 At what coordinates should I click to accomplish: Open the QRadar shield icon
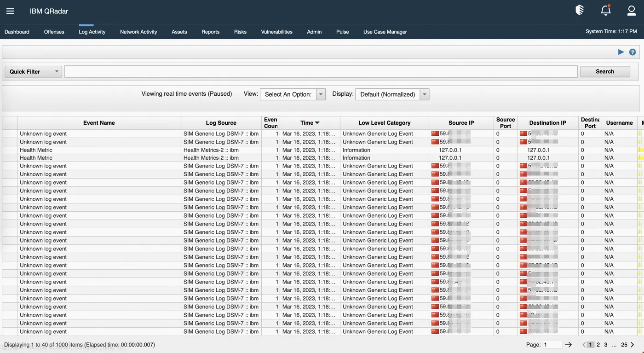(x=580, y=10)
